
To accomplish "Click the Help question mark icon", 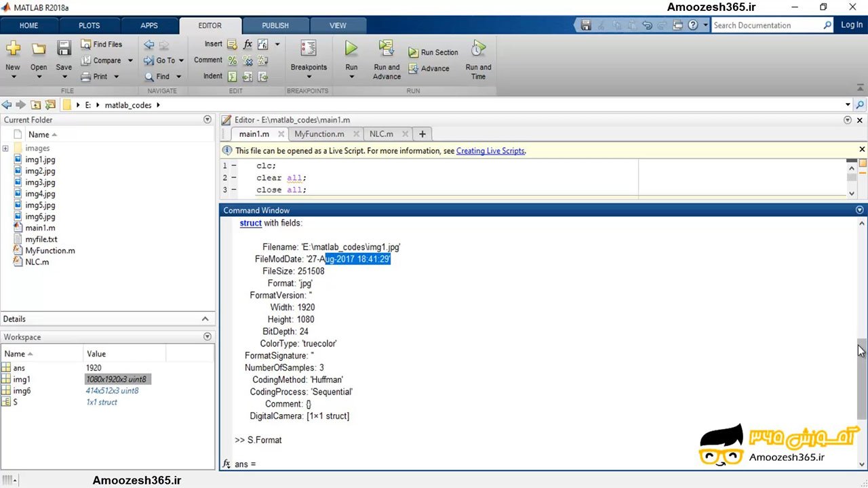I will coord(693,25).
